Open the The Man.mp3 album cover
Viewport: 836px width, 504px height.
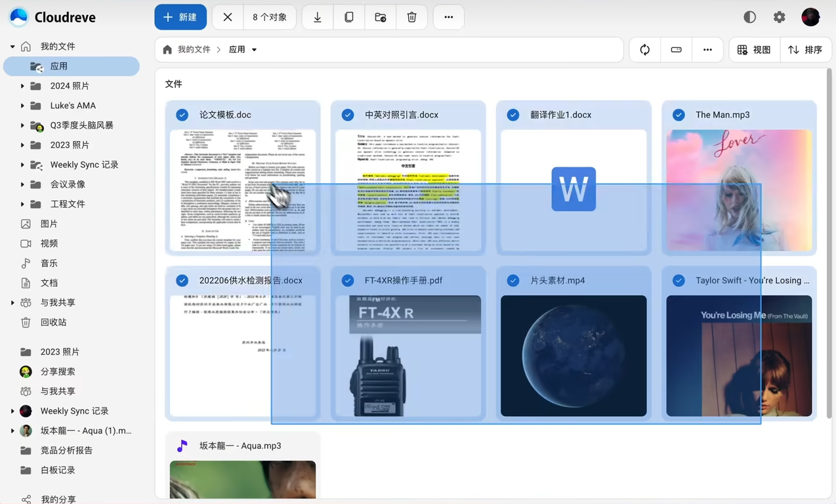click(x=739, y=190)
